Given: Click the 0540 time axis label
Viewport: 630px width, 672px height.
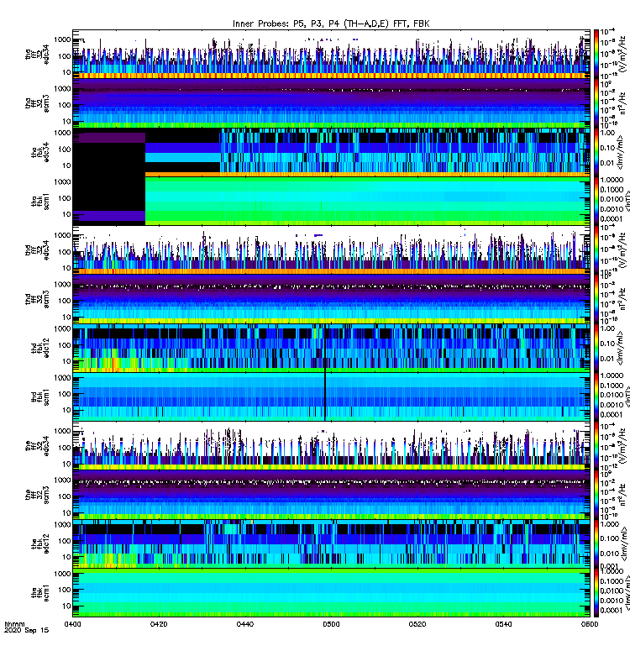Looking at the screenshot, I should click(x=503, y=624).
